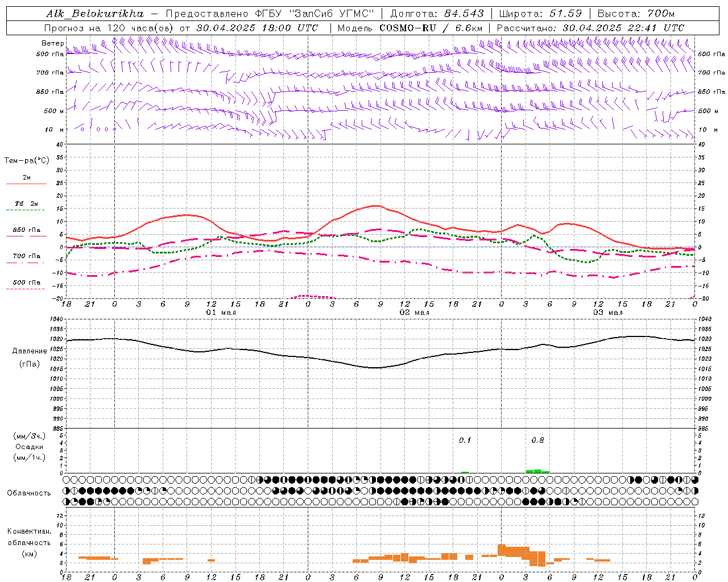Screen dimensions: 728x582
Task: Click the 02 мая date label
Action: tap(414, 313)
